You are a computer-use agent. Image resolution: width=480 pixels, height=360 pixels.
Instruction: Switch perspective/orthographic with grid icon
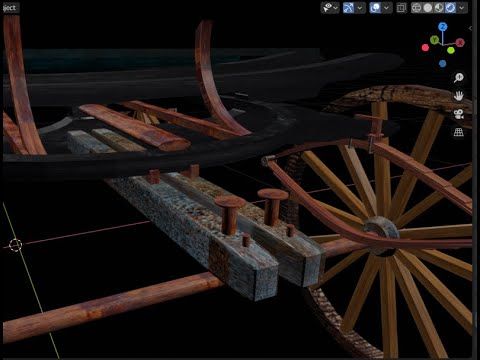pos(458,132)
